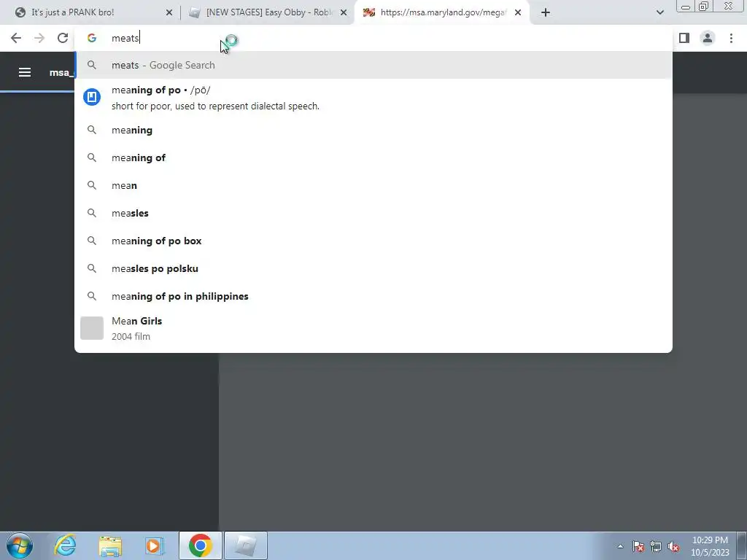The image size is (747, 560).
Task: Select the "measles" search suggestion
Action: click(x=373, y=213)
